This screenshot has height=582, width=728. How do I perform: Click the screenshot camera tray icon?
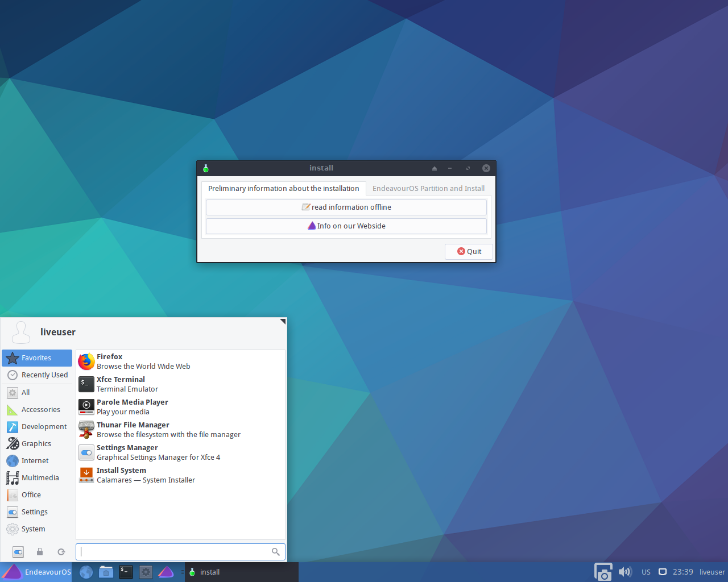[x=603, y=572]
